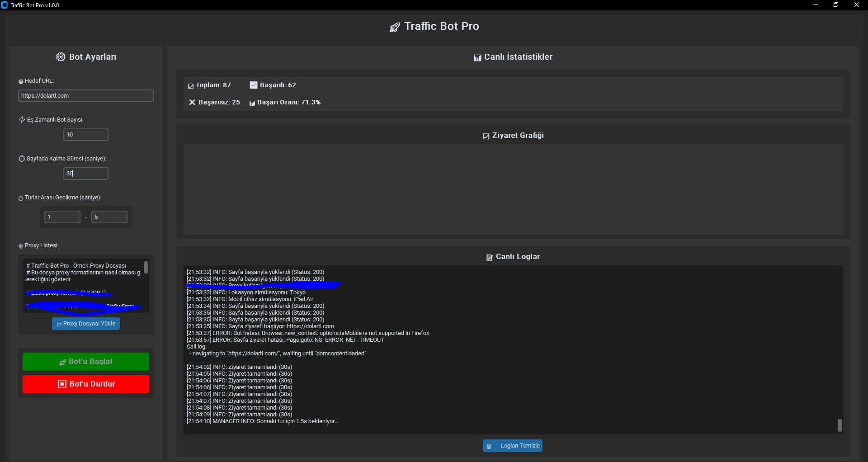The image size is (868, 462).
Task: Click the maximum delay field showing 5
Action: click(x=109, y=217)
